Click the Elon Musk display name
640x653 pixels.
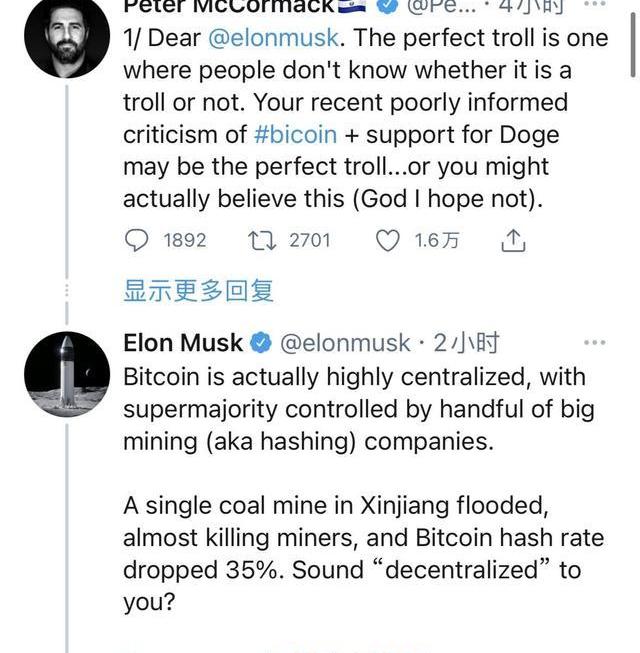click(183, 344)
